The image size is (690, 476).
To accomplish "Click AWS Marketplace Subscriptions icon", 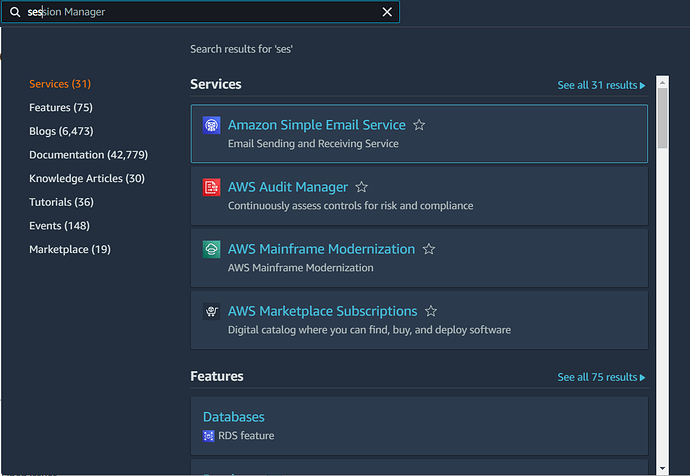I will (x=211, y=311).
